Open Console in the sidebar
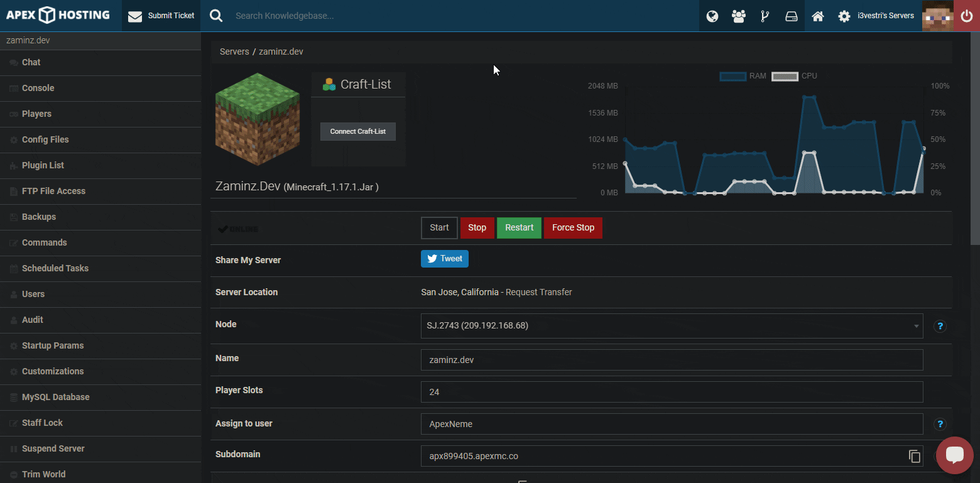 coord(101,88)
